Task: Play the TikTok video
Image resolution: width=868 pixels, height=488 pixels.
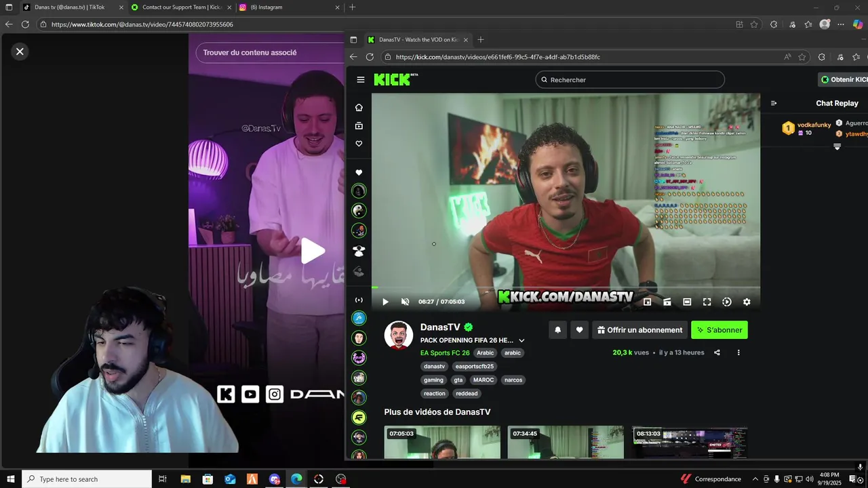Action: click(313, 251)
